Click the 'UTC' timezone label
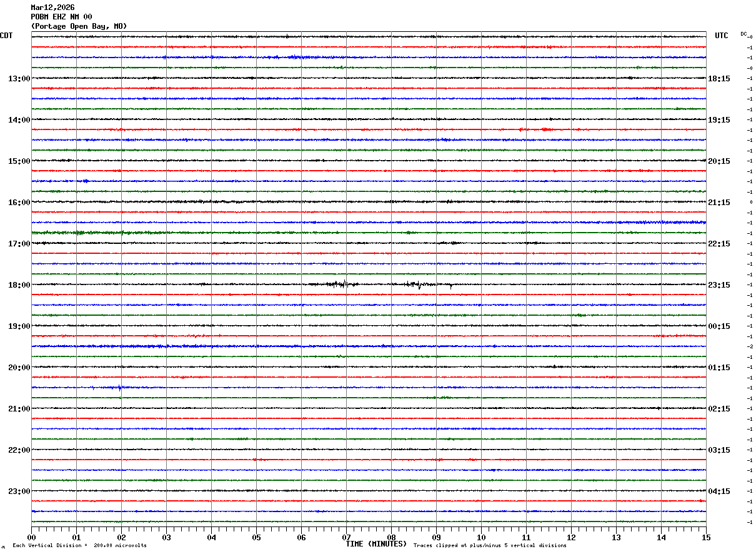This screenshot has height=554, width=756. coord(722,36)
